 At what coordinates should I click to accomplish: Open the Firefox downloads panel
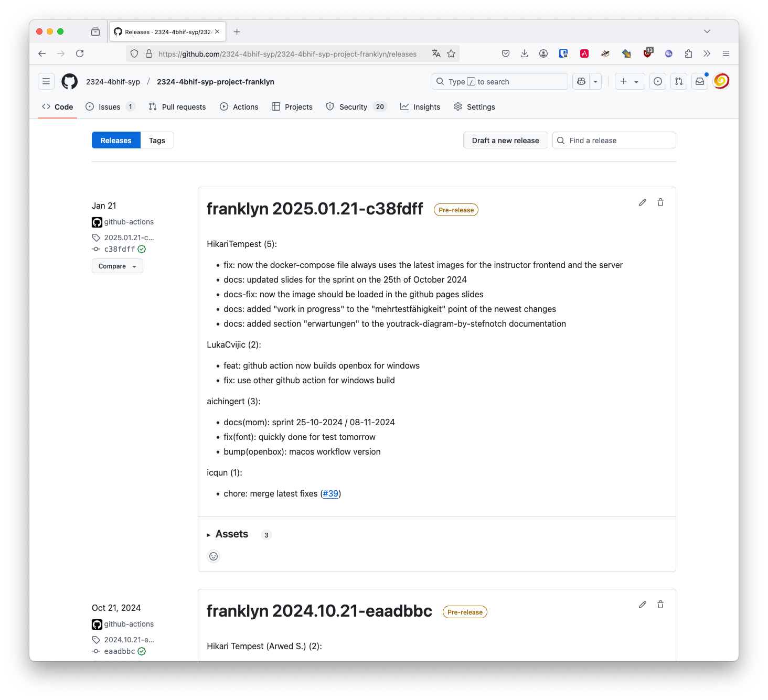pos(524,53)
